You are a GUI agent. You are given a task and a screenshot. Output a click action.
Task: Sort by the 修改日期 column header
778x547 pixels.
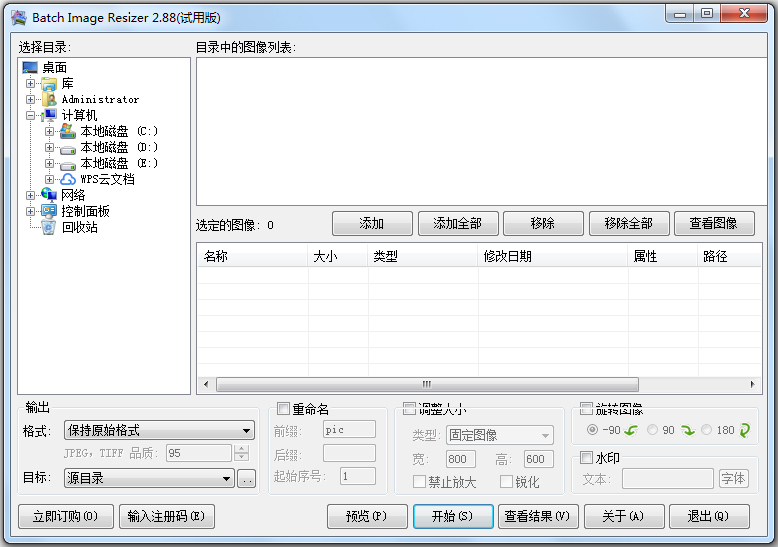tap(553, 256)
